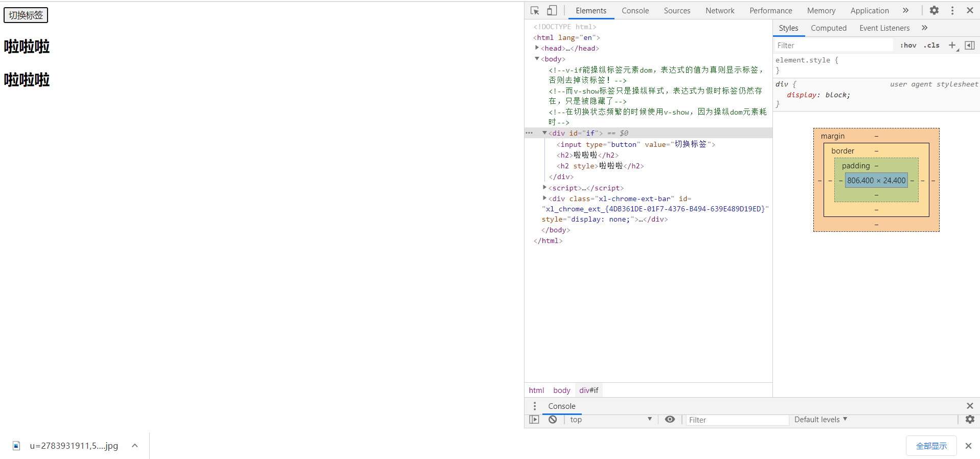Open the Application tab

869,10
